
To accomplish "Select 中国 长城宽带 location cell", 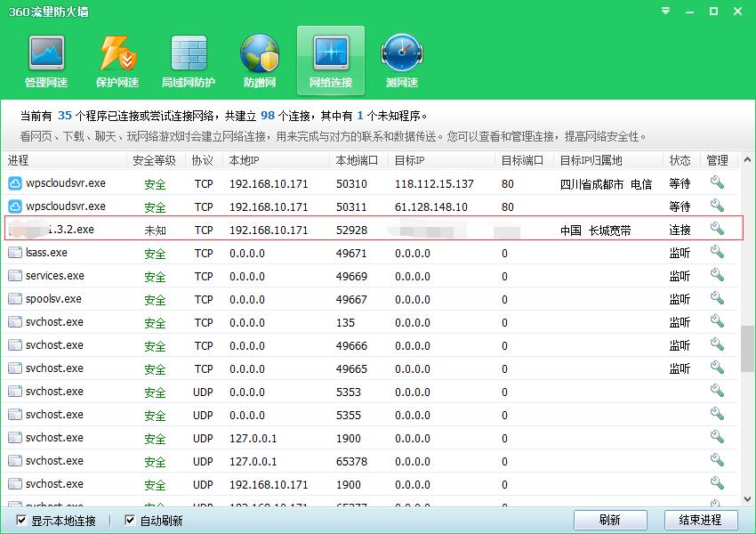I will click(595, 231).
